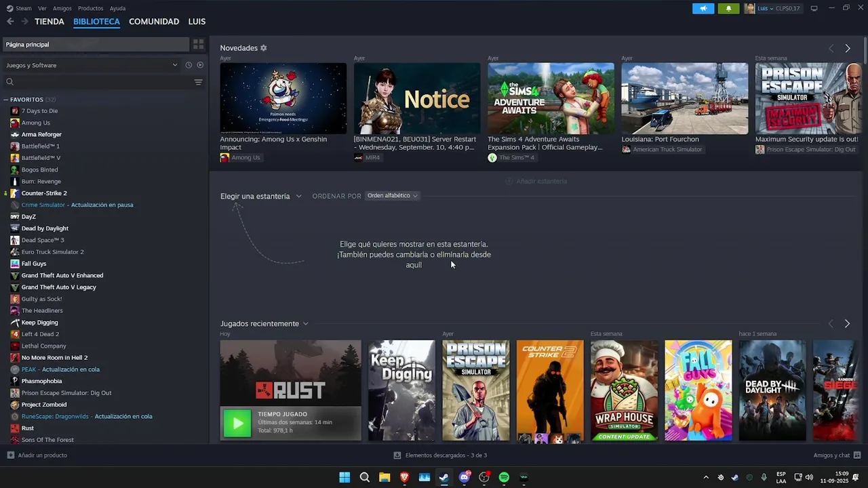Open Discord from the taskbar

[465, 477]
